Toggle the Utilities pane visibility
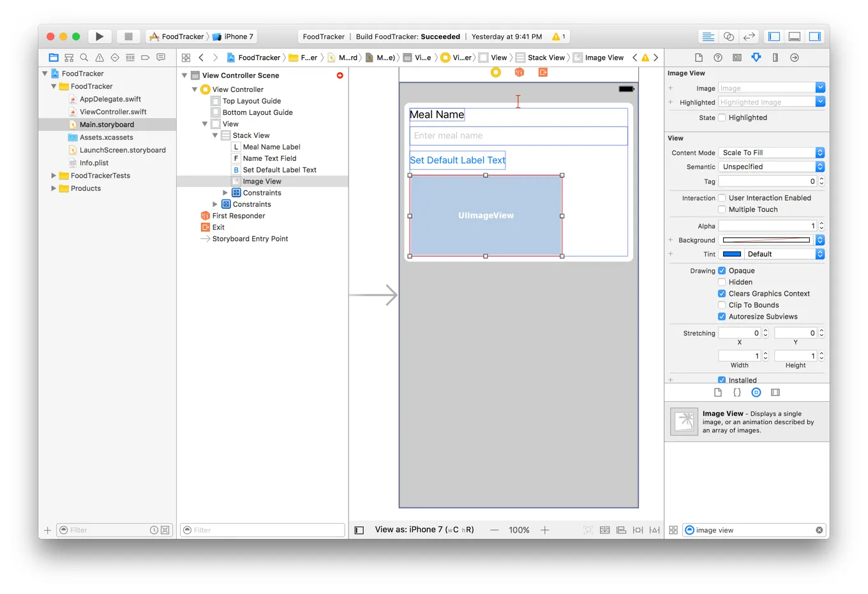The image size is (868, 594). click(815, 36)
